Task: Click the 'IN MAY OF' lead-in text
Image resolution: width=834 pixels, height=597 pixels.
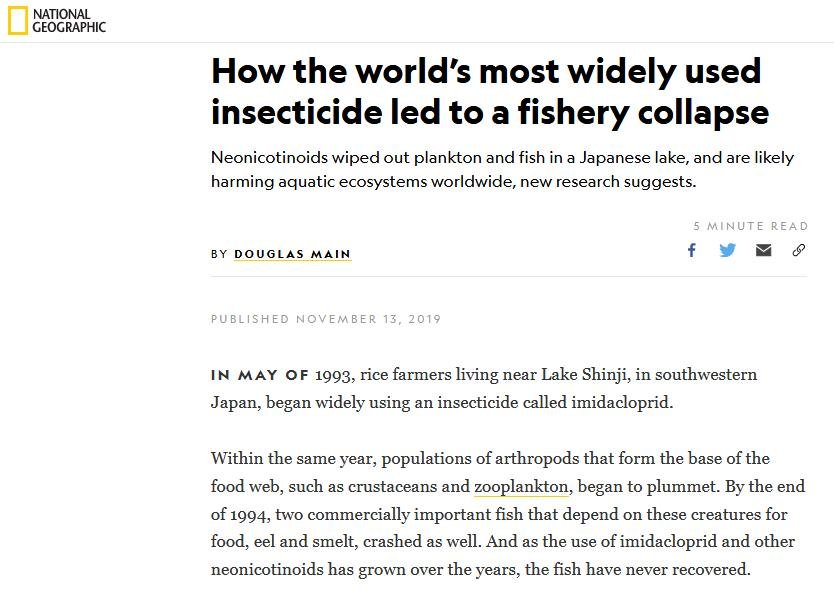Action: pos(260,376)
